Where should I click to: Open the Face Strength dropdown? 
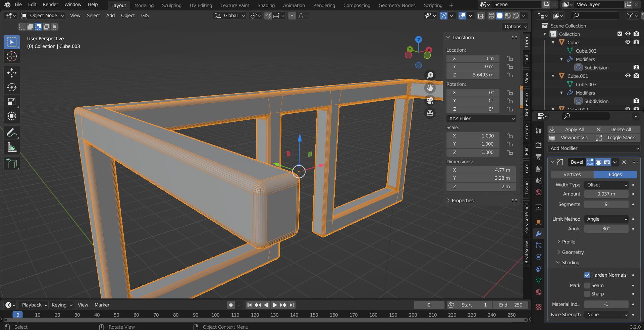(606, 315)
